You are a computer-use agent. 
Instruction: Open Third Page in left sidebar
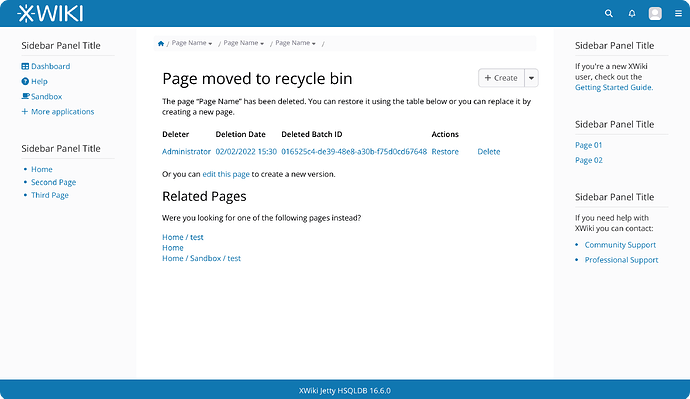[50, 195]
